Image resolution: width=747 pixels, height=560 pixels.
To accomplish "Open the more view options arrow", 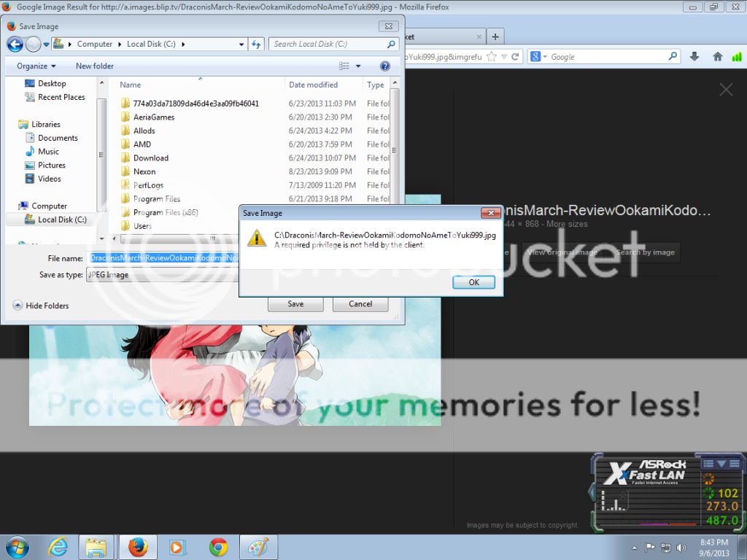I will click(358, 66).
